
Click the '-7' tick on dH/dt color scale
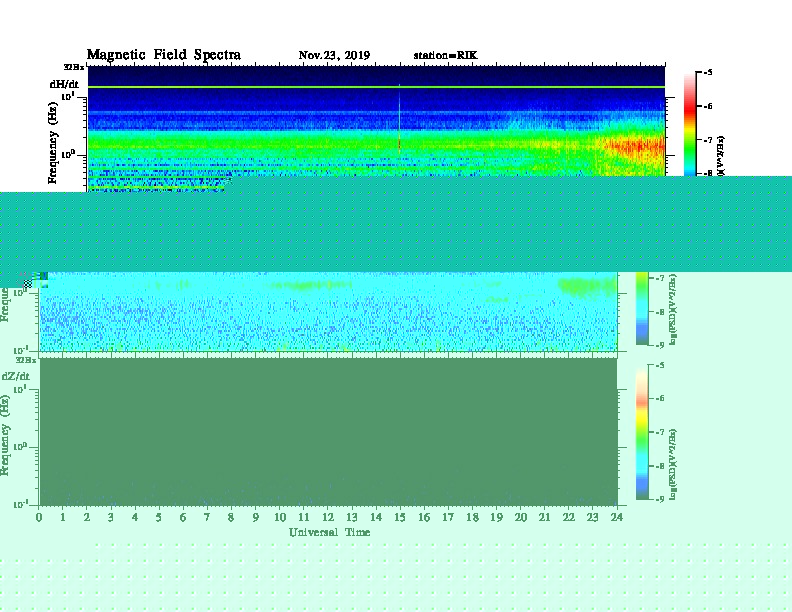tap(708, 140)
